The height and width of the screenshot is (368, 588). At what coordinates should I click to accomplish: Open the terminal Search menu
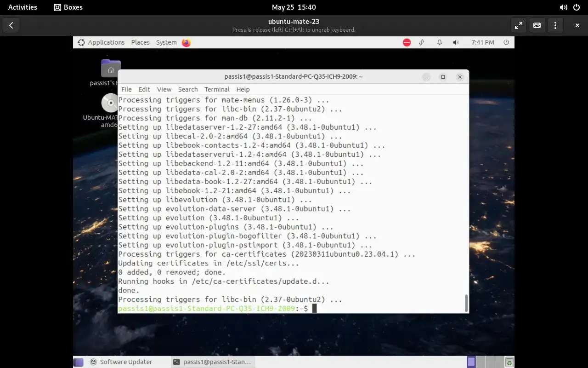pos(188,89)
